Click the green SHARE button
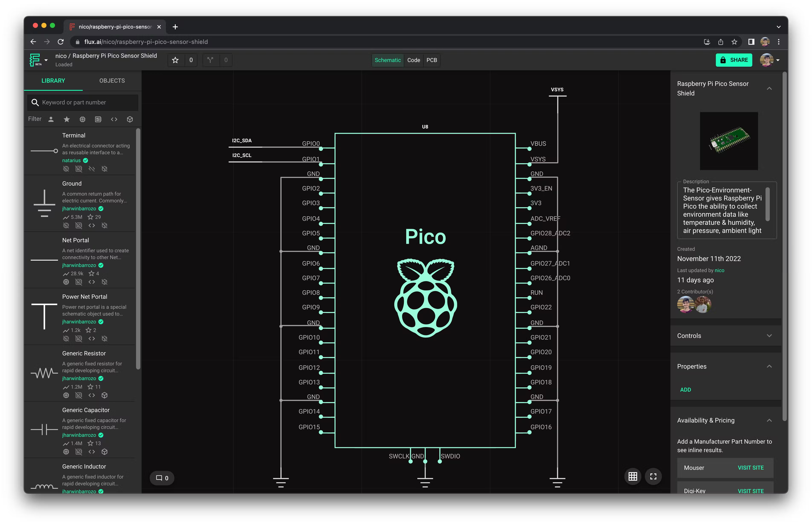The height and width of the screenshot is (525, 812). pyautogui.click(x=734, y=60)
